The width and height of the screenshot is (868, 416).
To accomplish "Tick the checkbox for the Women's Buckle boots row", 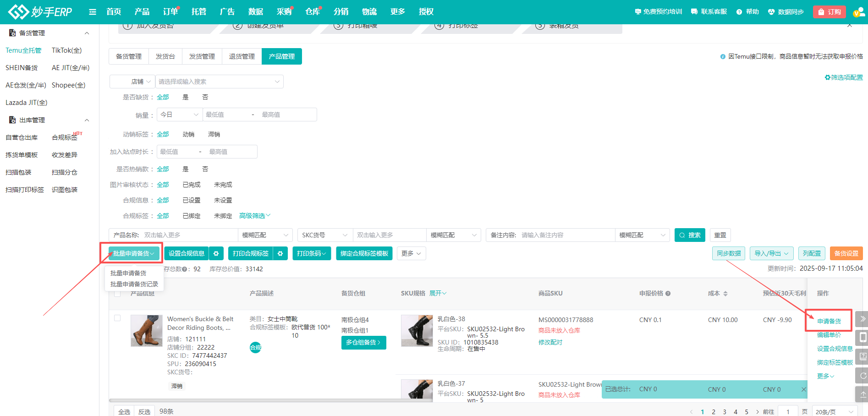I will pos(117,318).
